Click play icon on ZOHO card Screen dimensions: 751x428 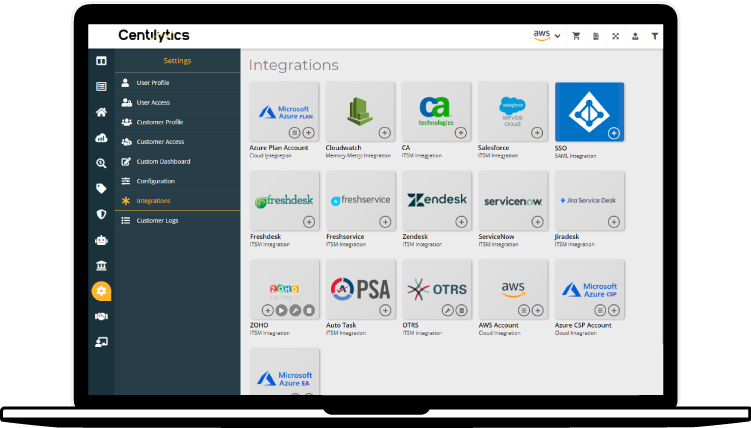[282, 310]
